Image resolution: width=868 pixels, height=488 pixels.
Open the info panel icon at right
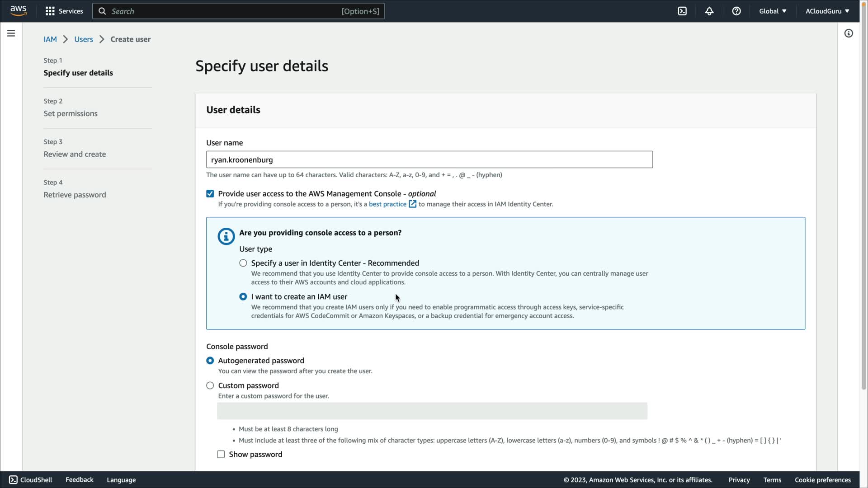pos(849,33)
